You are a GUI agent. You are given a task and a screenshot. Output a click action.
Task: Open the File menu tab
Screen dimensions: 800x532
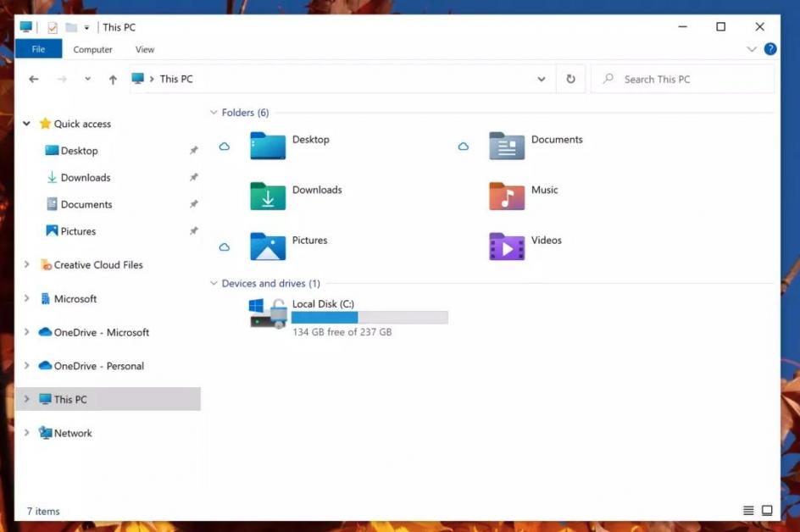(38, 49)
